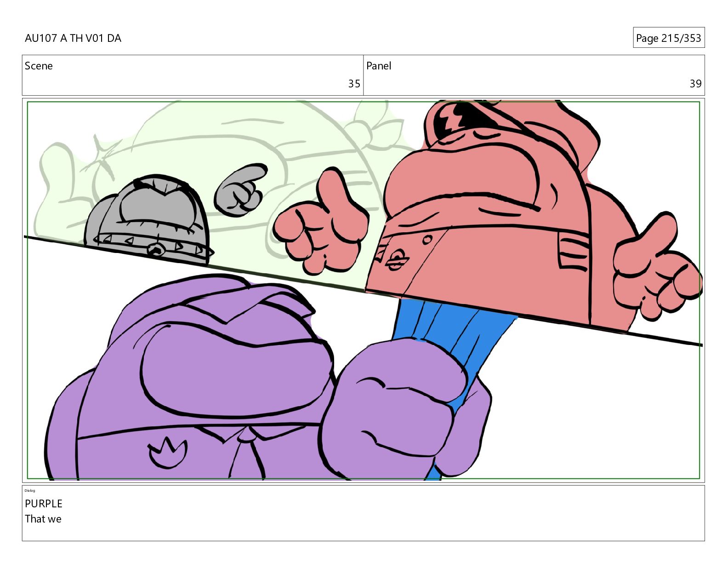The image size is (728, 563).
Task: Select the Panel label text
Action: point(379,66)
